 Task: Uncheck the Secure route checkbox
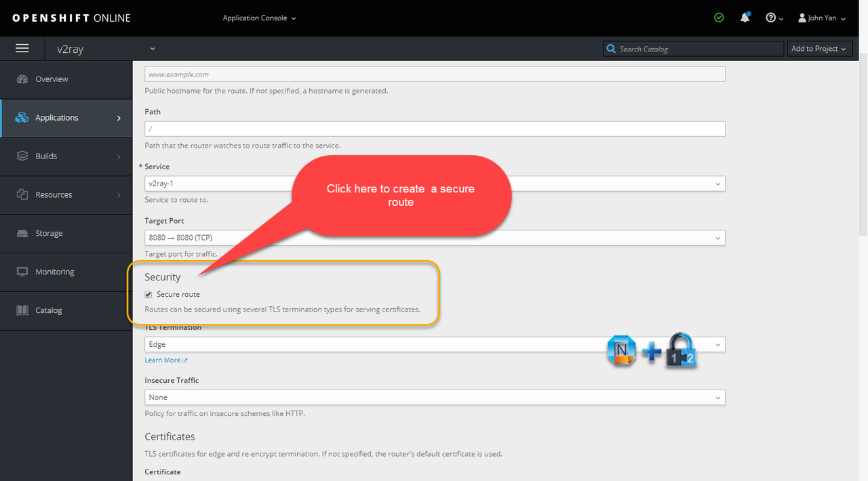[x=149, y=295]
